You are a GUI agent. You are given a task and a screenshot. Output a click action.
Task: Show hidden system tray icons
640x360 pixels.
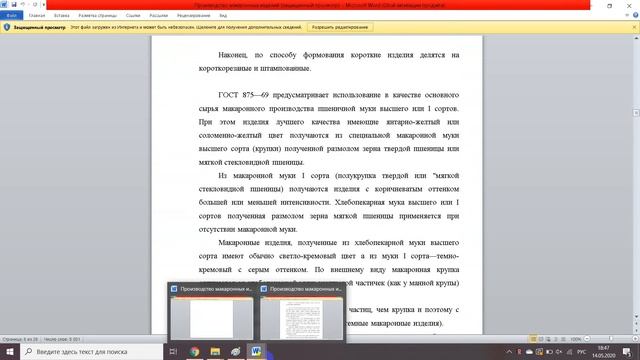(509, 352)
